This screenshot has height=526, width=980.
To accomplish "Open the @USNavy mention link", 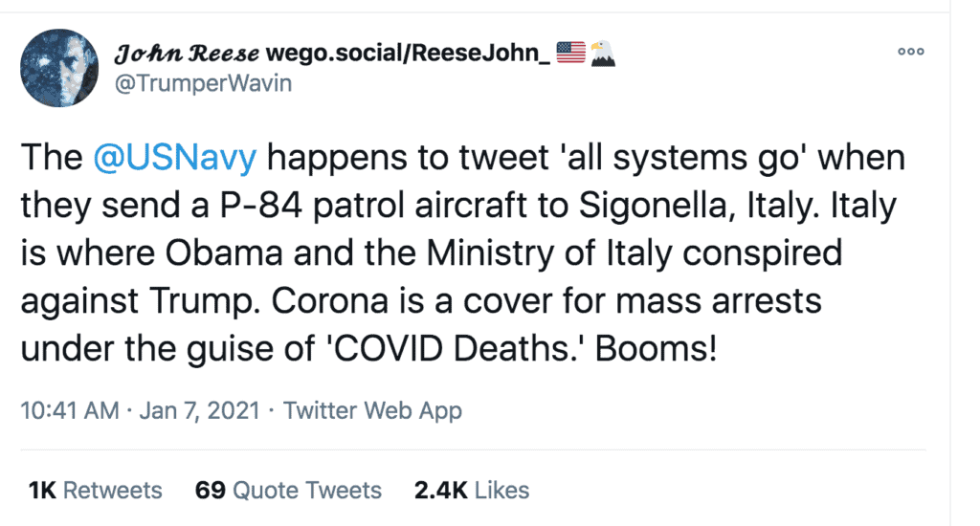I will (x=175, y=159).
